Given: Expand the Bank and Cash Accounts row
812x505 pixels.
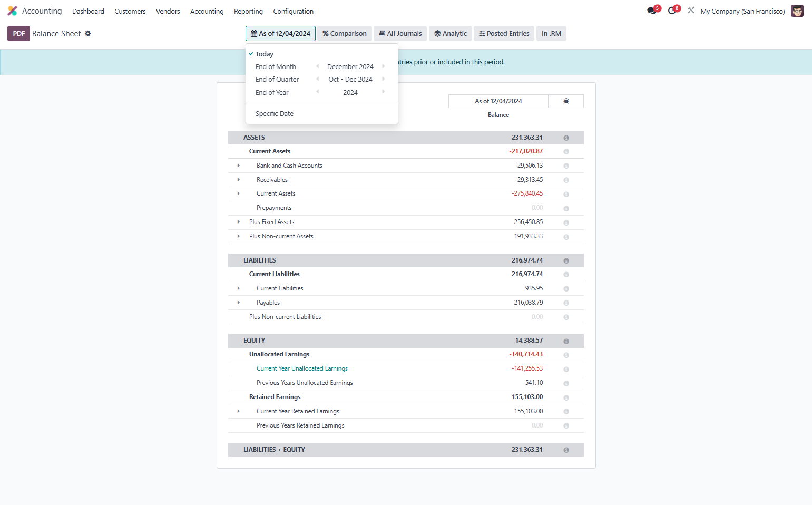Looking at the screenshot, I should [239, 166].
